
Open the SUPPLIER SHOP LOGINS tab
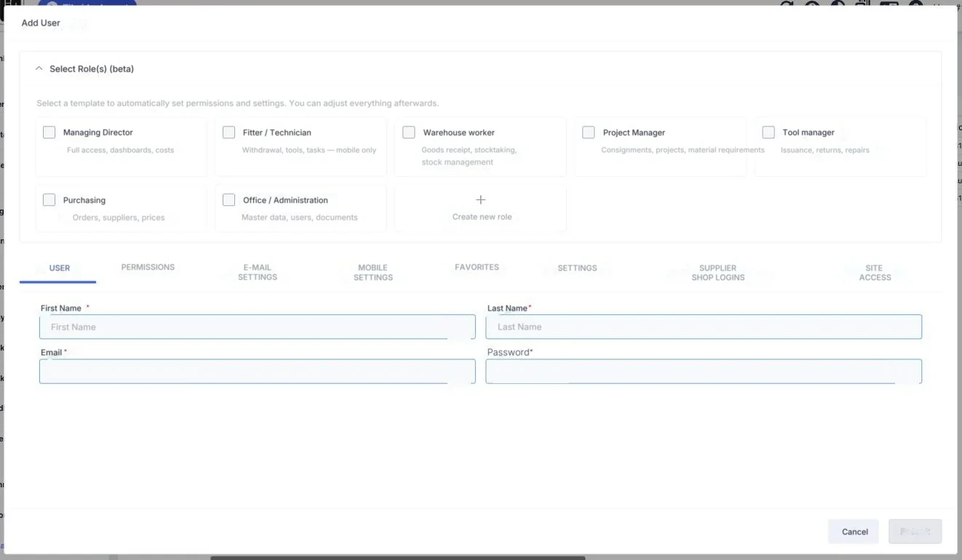click(x=718, y=273)
